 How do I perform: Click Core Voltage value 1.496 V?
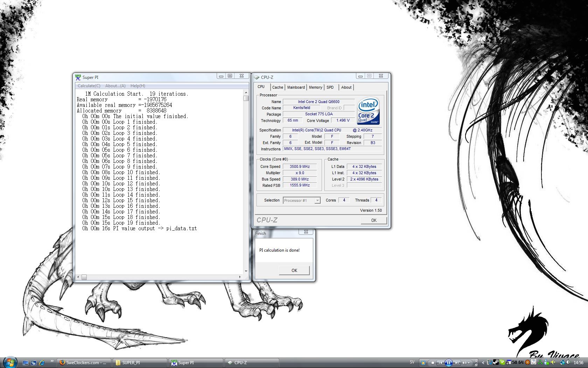[343, 120]
